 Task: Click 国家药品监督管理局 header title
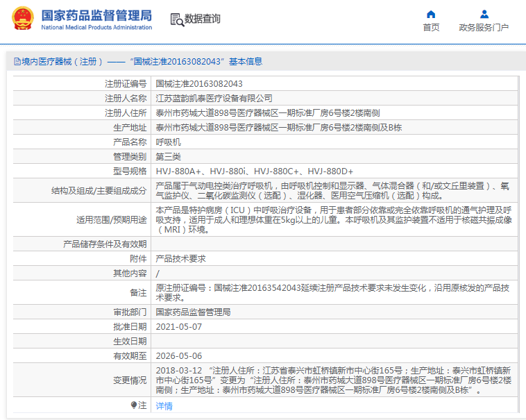tap(96, 15)
